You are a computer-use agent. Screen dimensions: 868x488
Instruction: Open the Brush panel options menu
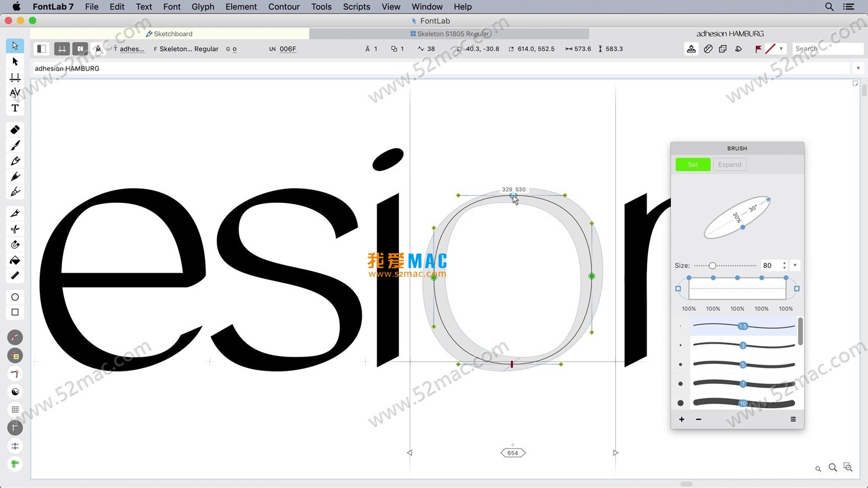(x=793, y=419)
